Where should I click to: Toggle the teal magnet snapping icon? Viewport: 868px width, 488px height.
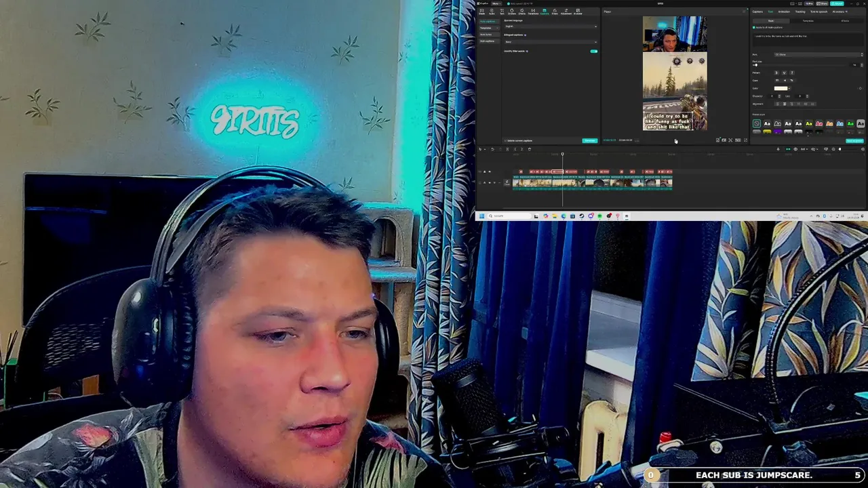(788, 149)
